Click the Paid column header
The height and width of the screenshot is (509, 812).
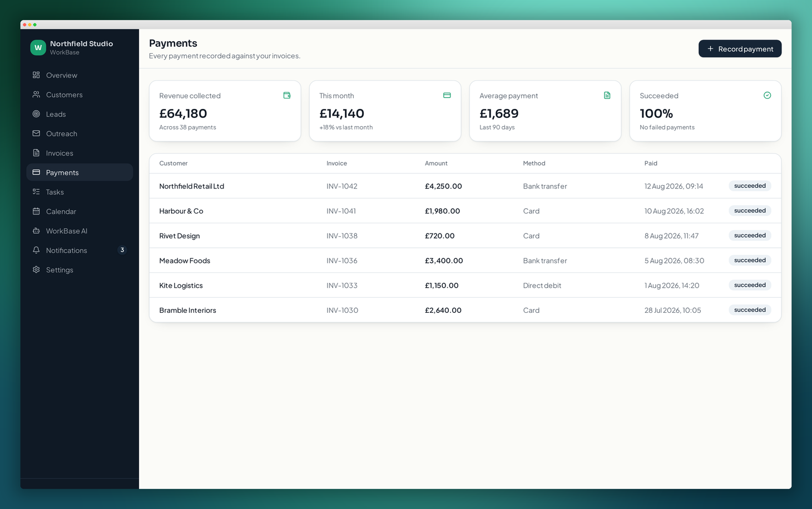(x=651, y=163)
